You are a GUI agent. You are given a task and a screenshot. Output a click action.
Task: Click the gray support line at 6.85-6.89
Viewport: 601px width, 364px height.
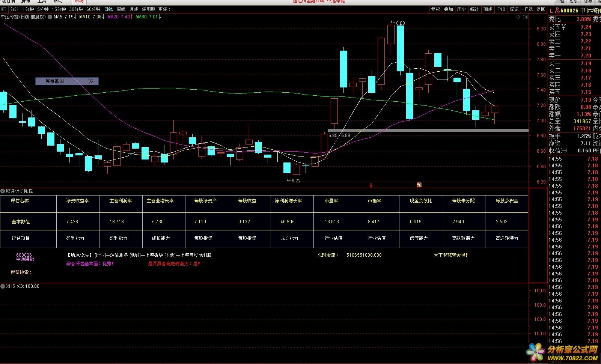428,130
